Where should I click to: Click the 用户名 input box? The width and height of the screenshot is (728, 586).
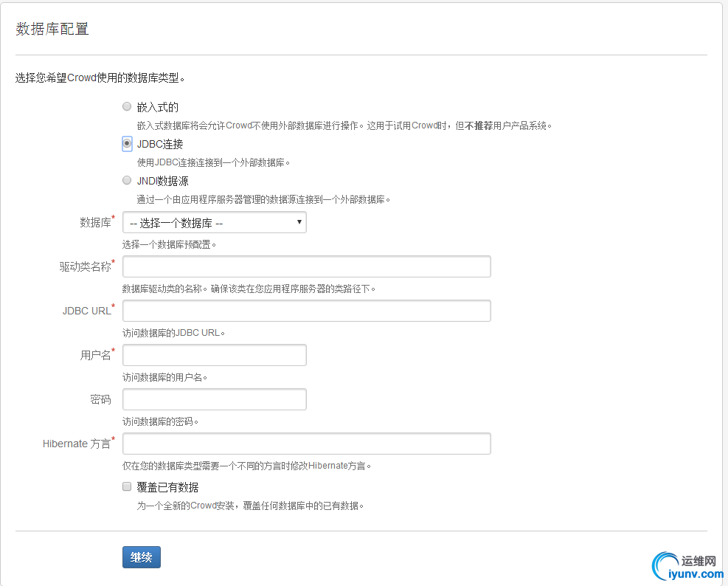(214, 355)
